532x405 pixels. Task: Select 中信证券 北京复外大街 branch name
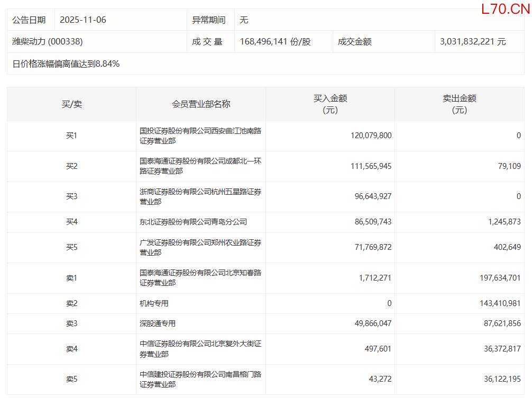point(200,349)
